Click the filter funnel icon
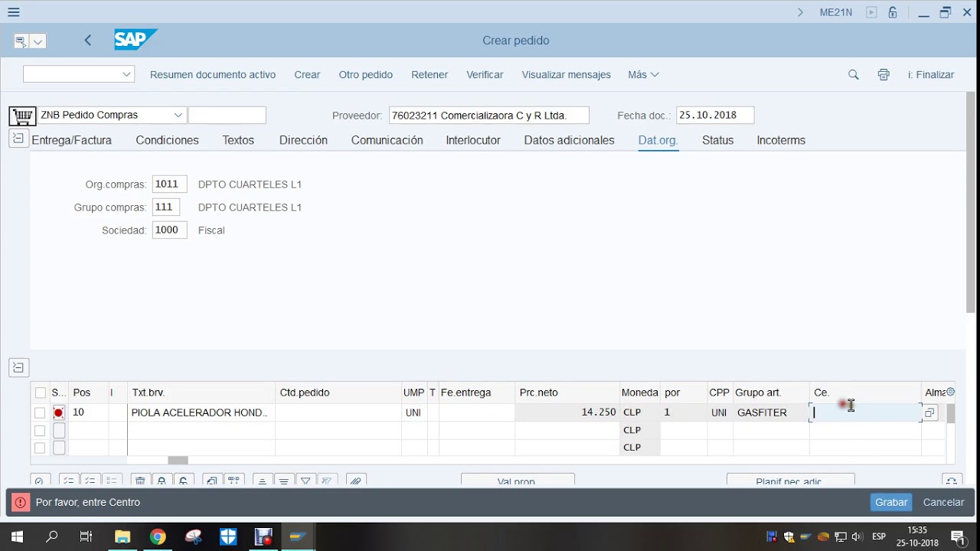Image resolution: width=980 pixels, height=551 pixels. (305, 481)
